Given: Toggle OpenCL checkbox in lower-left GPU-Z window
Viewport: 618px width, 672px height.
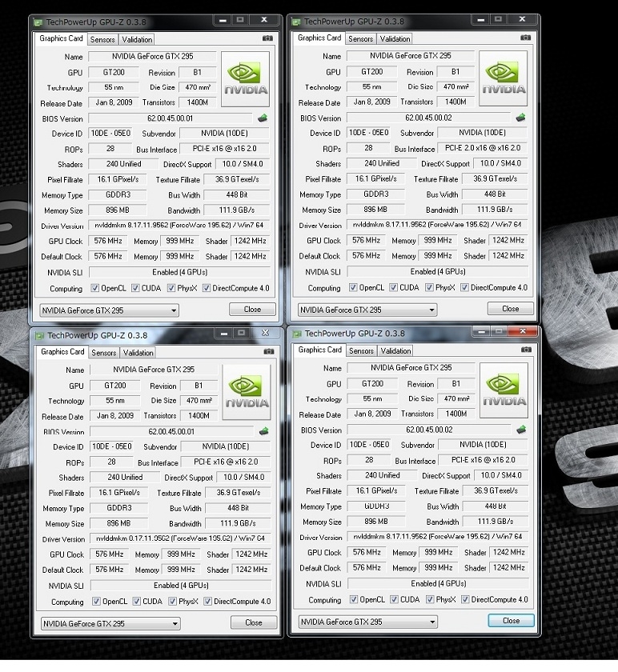Looking at the screenshot, I should 97,602.
